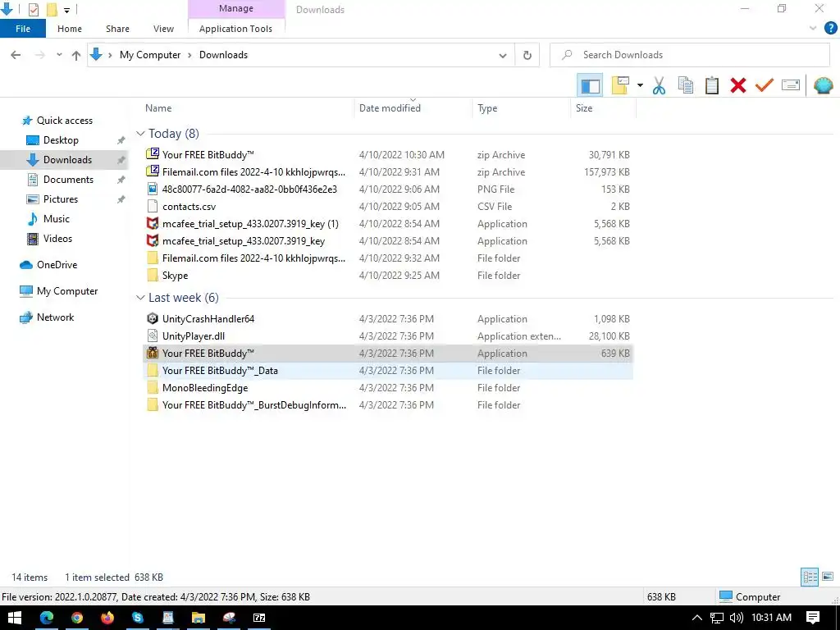Click the folder options icon in toolbar

coord(620,85)
